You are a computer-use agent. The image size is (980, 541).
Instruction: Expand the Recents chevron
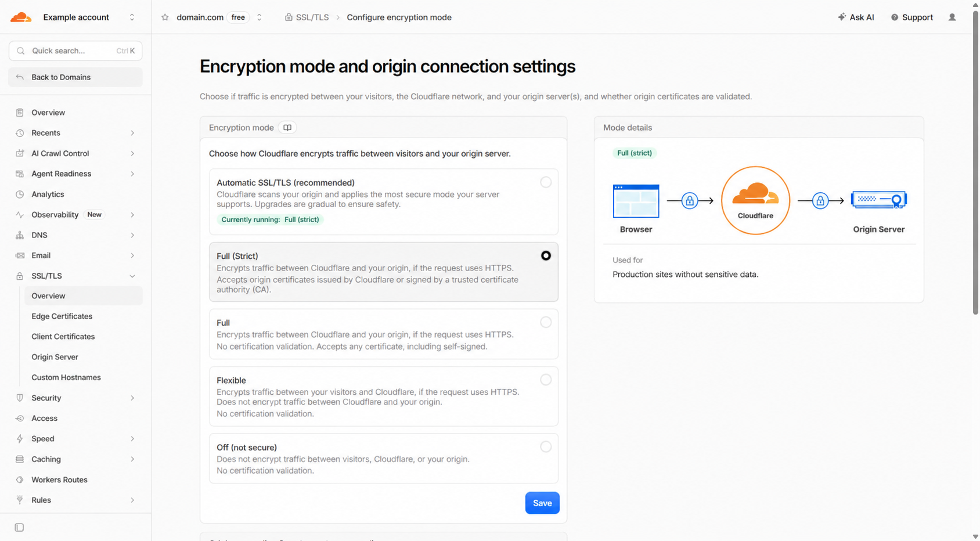132,133
